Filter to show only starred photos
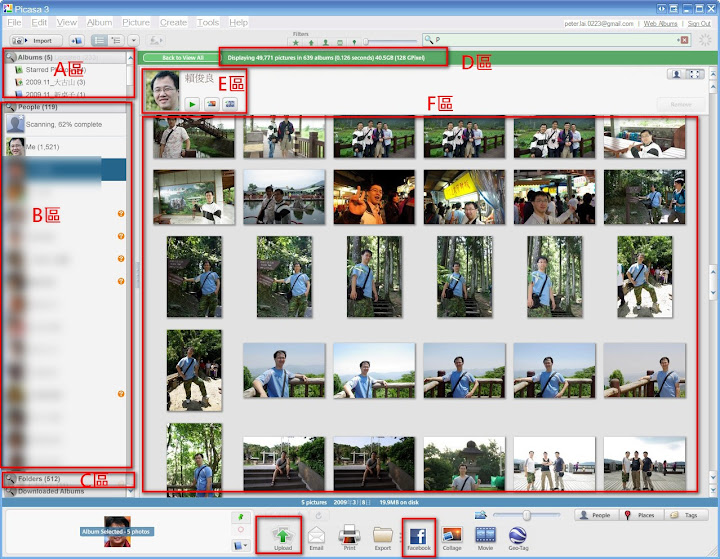Viewport: 720px width, 559px height. (296, 42)
